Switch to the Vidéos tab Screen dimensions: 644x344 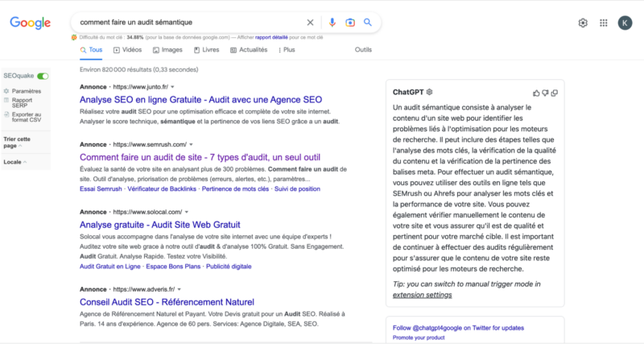(127, 50)
